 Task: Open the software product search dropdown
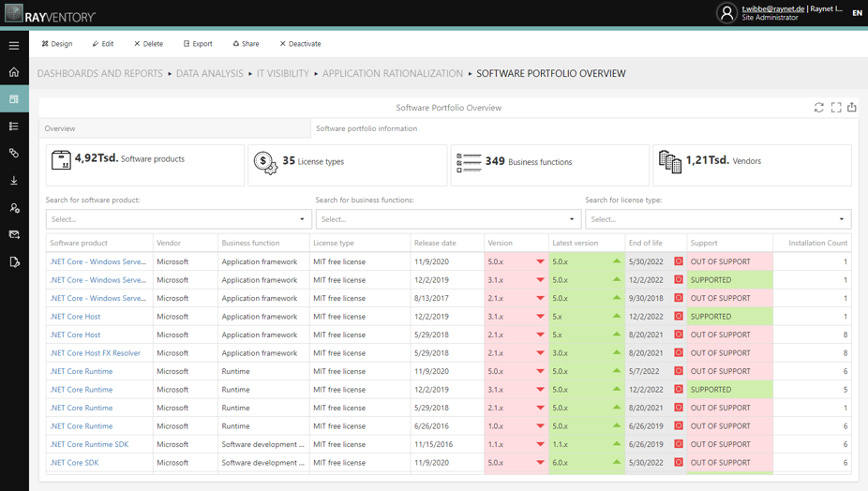175,219
